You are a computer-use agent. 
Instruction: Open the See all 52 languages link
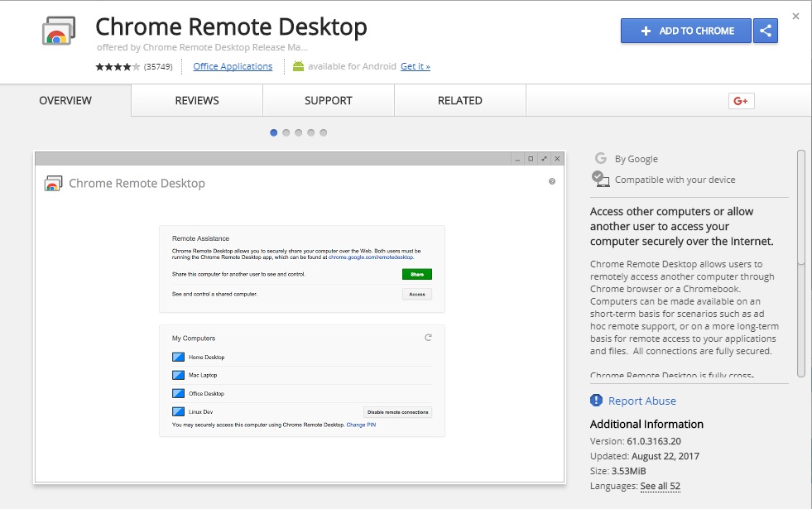(661, 486)
